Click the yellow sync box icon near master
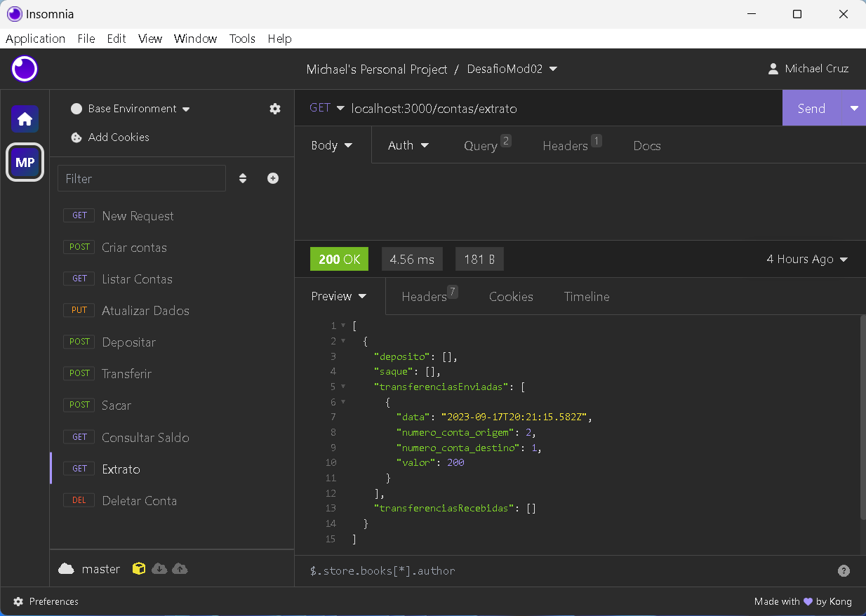 tap(138, 569)
